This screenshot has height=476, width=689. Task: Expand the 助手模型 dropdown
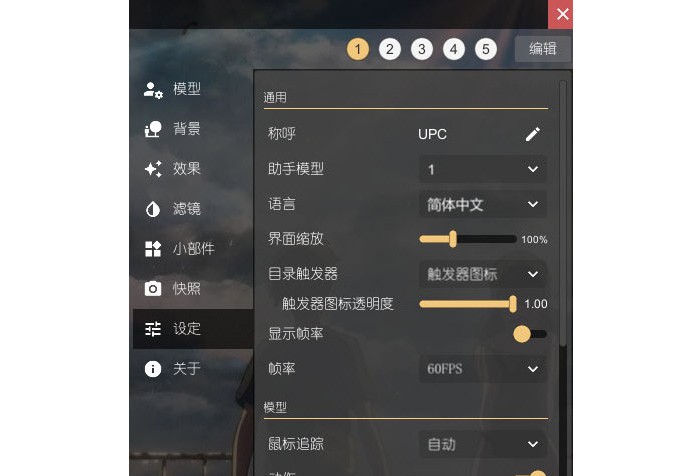point(483,169)
